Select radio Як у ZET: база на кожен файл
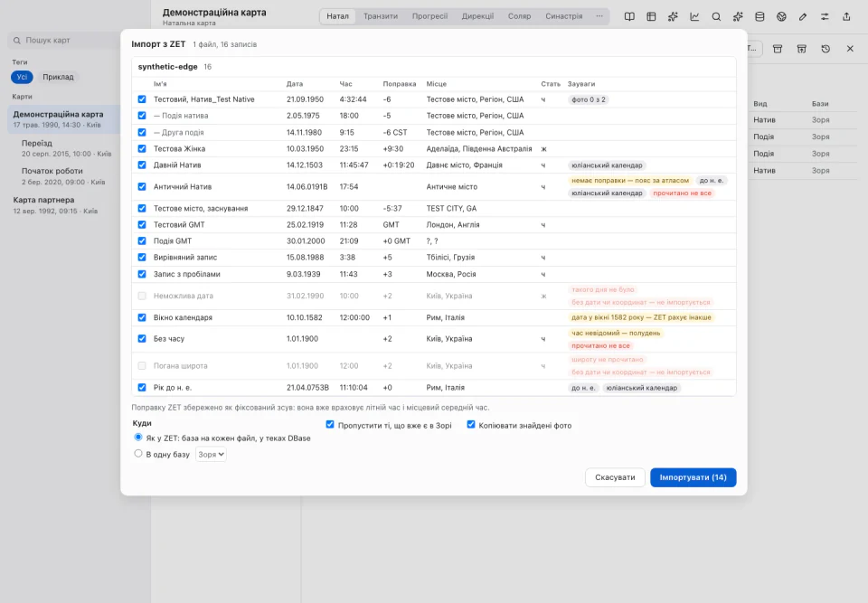 coord(138,437)
